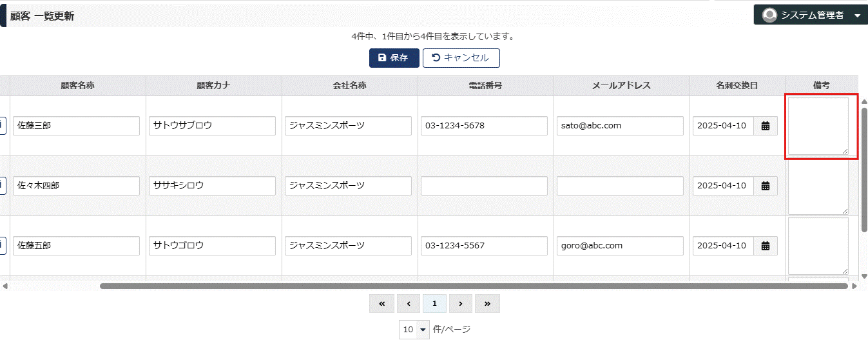Open calendar icon in 佐藤五郎 row
This screenshot has width=868, height=340.
pos(766,246)
